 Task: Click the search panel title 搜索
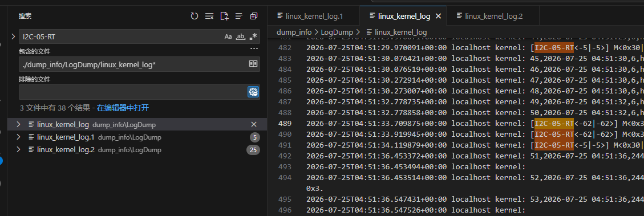(x=25, y=16)
